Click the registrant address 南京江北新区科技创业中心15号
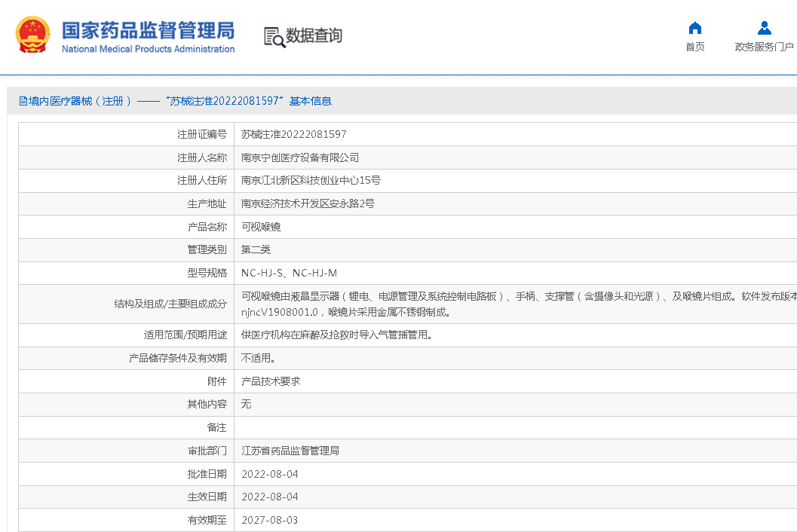Viewport: 797px width, 532px height. pos(311,181)
